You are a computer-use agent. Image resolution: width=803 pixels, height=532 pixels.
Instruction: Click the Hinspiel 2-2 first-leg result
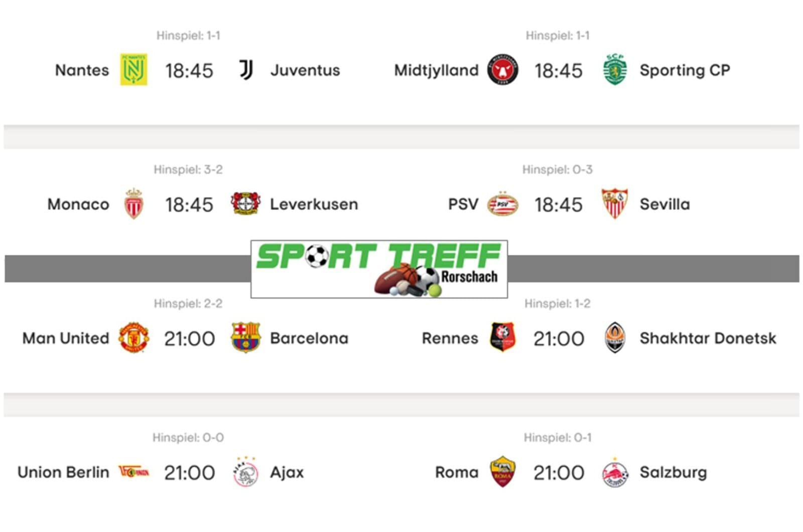188,303
